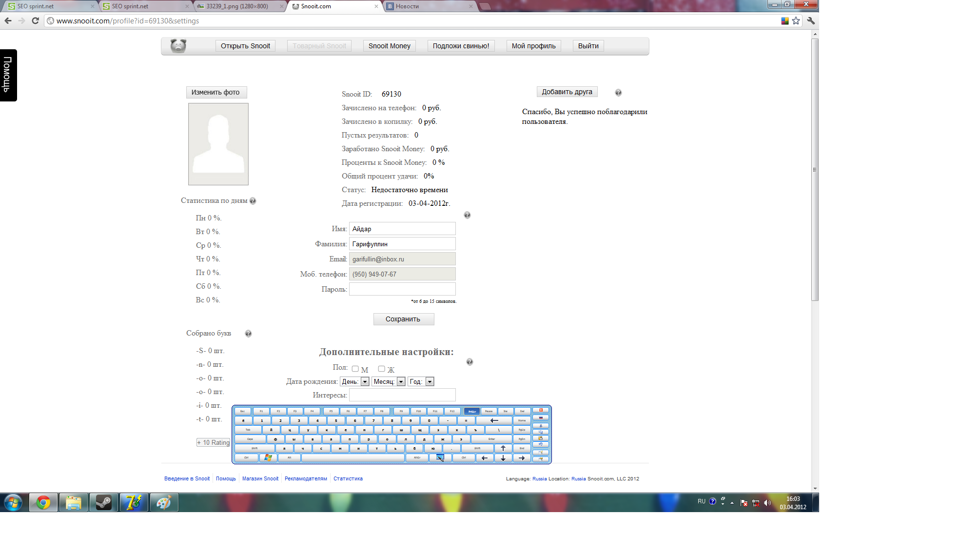Toggle Caps key on virtual keyboard
The image size is (980, 556).
(250, 439)
